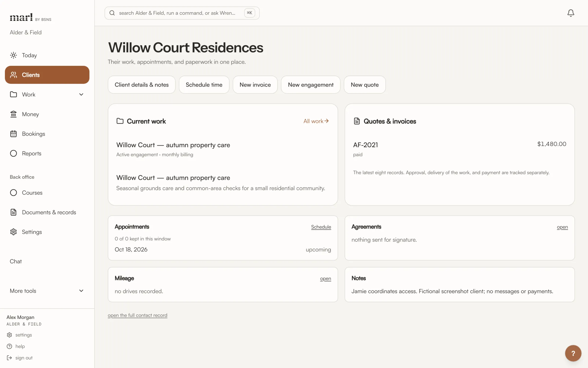Open the full contact record link
Screen dimensions: 588x368
point(137,315)
